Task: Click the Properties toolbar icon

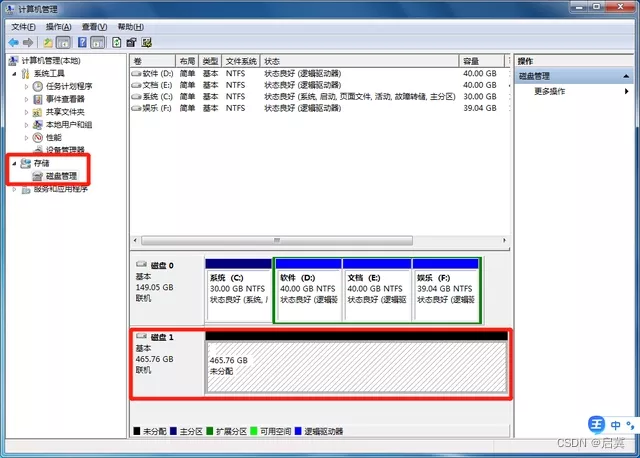Action: [131, 42]
